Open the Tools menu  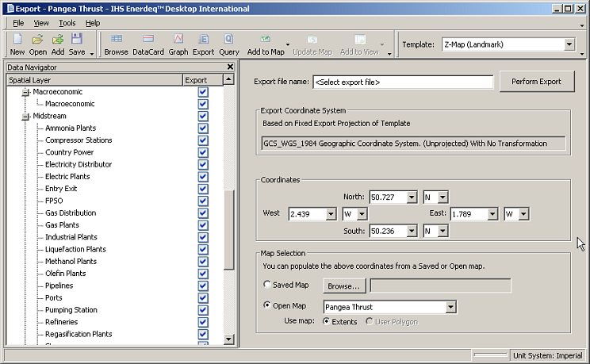tap(67, 23)
